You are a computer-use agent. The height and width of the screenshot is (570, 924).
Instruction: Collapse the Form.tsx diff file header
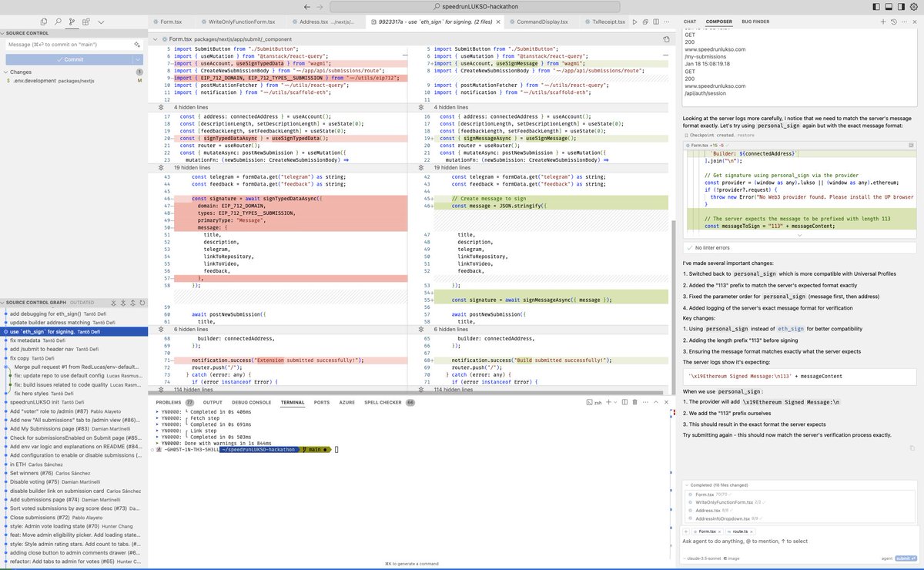click(x=155, y=39)
